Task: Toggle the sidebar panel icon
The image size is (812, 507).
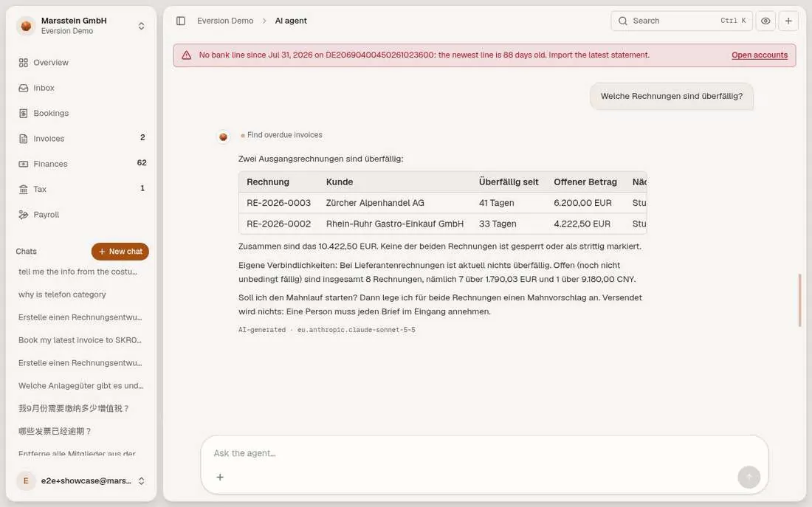Action: [x=181, y=21]
